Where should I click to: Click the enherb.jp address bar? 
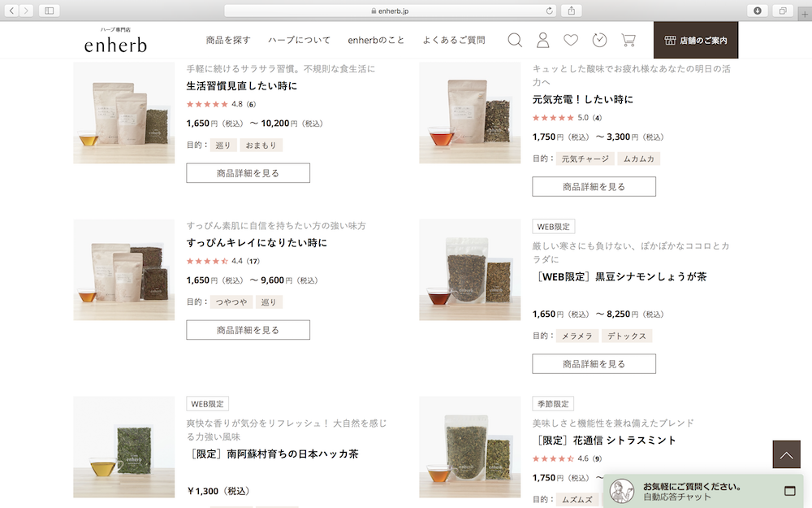(x=391, y=11)
